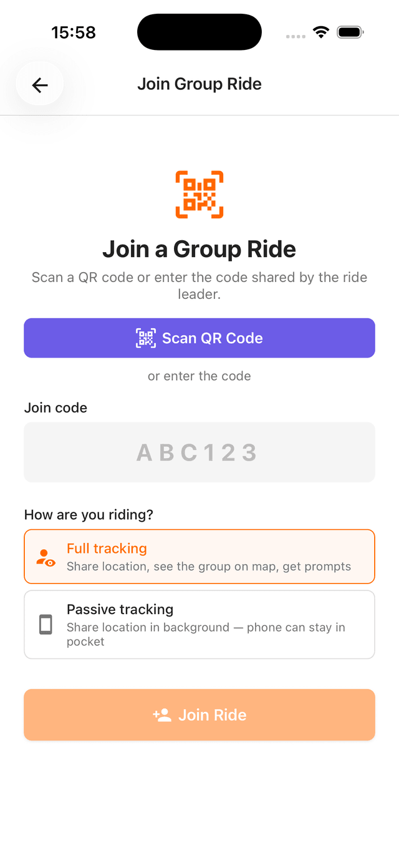Click the battery indicator icon
The height and width of the screenshot is (868, 399).
click(x=350, y=31)
